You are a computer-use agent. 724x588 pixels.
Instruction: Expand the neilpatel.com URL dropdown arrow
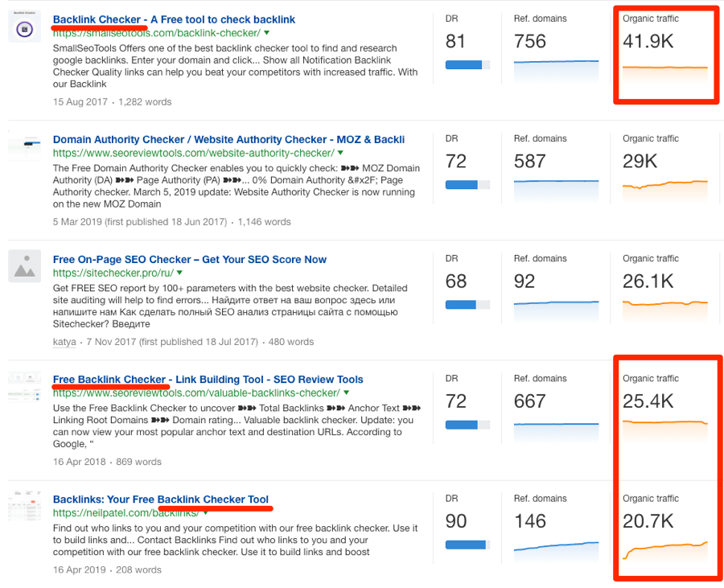[x=205, y=512]
